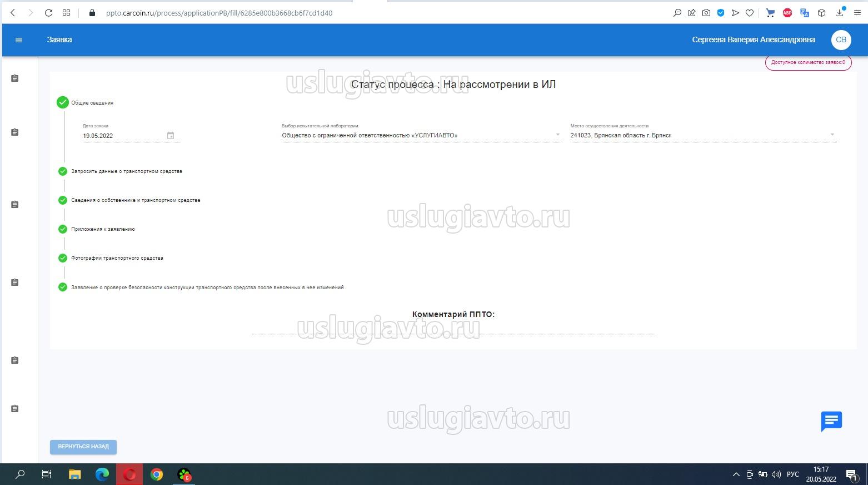Reload the page with browser refresh icon
Viewport: 868px width, 485px height.
pyautogui.click(x=48, y=13)
